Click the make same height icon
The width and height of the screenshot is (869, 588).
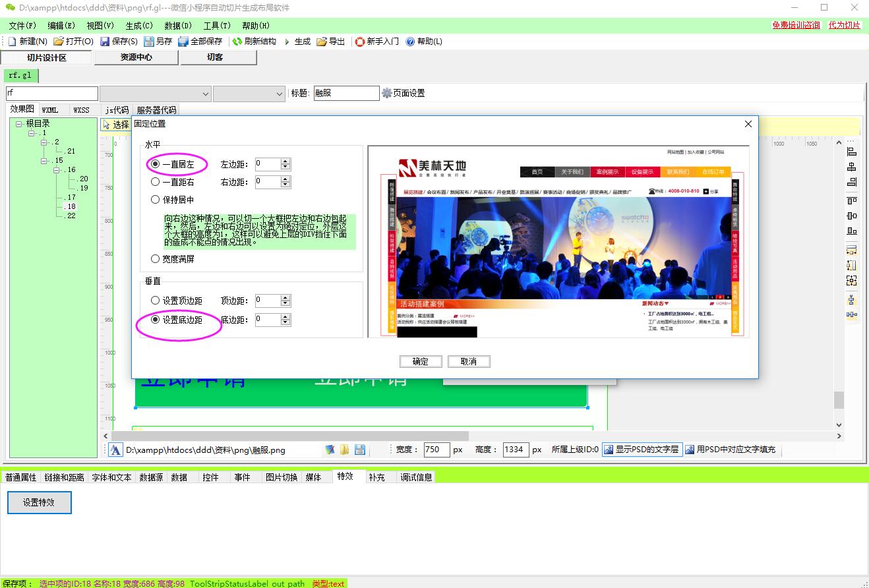pos(852,265)
